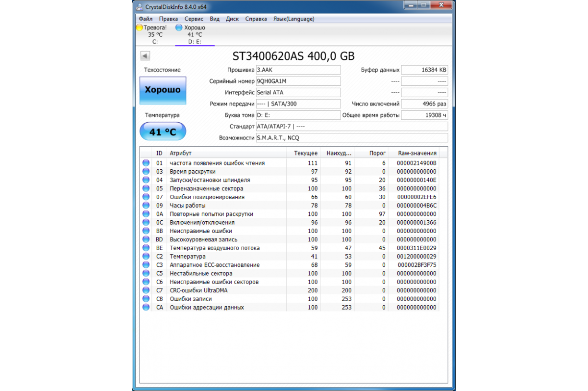Open the Сервис menu
Image resolution: width=588 pixels, height=391 pixels.
click(194, 19)
